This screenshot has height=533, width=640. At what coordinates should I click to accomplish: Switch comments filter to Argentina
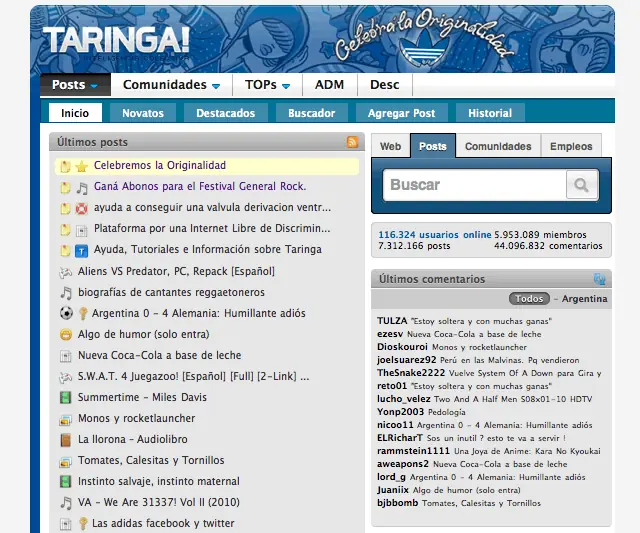click(x=584, y=299)
